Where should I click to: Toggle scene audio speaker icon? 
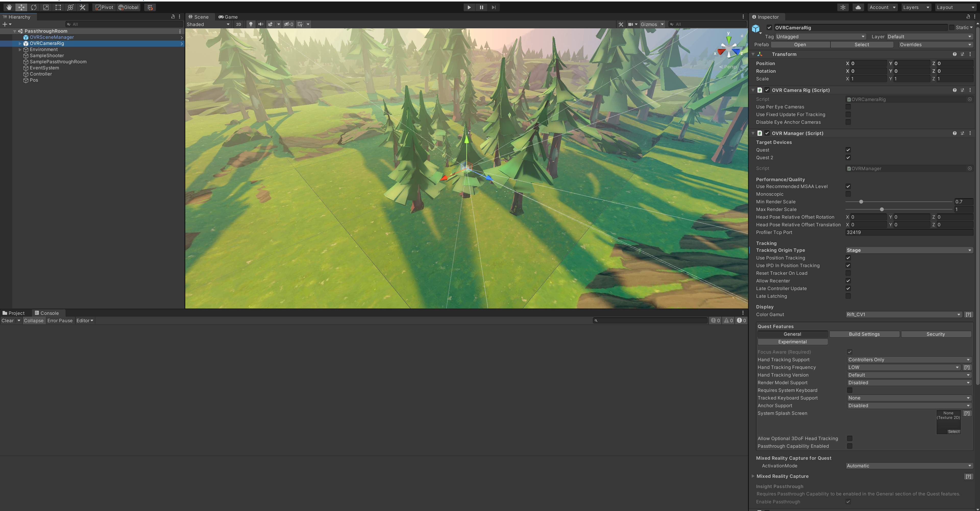(x=261, y=24)
